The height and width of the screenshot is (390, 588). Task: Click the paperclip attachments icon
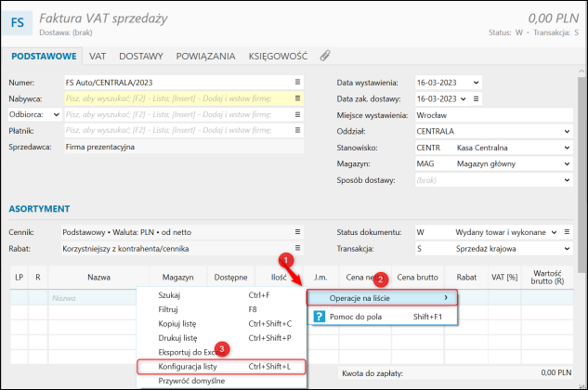pyautogui.click(x=325, y=57)
